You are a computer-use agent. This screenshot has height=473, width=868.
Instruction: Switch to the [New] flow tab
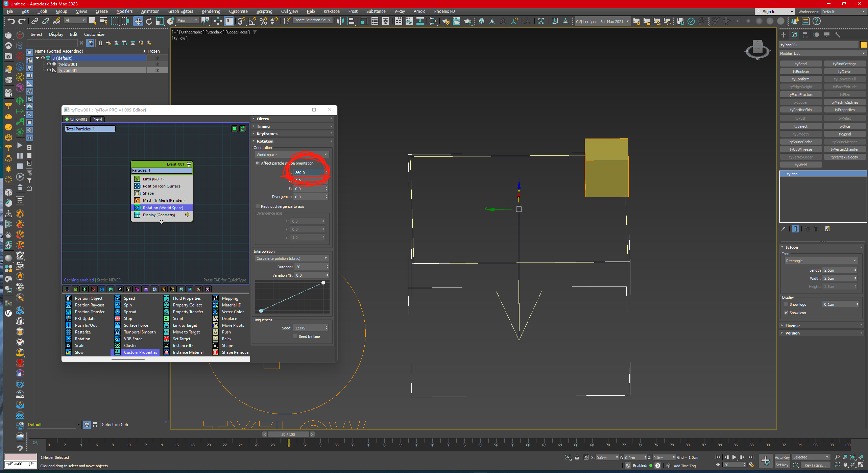[97, 119]
